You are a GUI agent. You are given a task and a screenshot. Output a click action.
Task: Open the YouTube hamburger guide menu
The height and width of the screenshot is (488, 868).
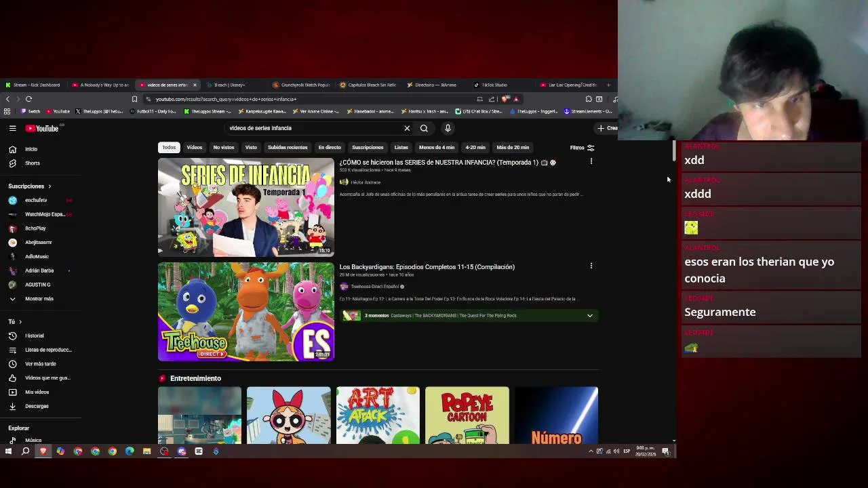12,128
